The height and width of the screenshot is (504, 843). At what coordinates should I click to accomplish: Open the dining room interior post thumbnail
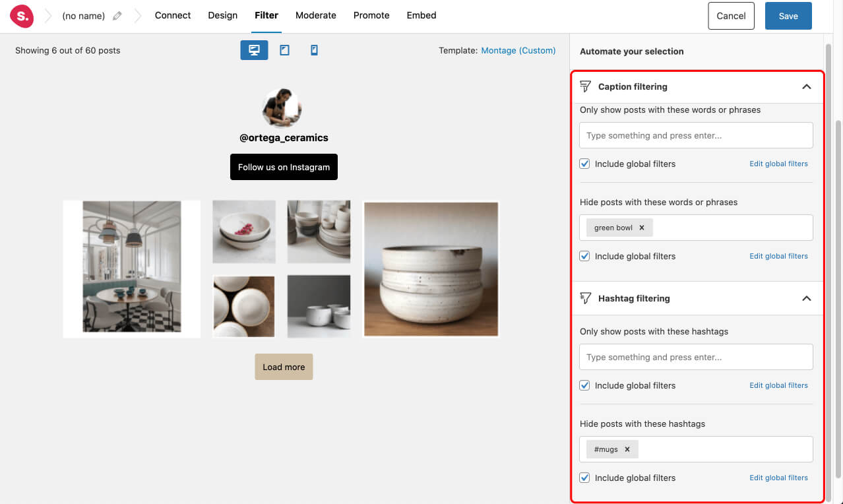click(x=132, y=269)
